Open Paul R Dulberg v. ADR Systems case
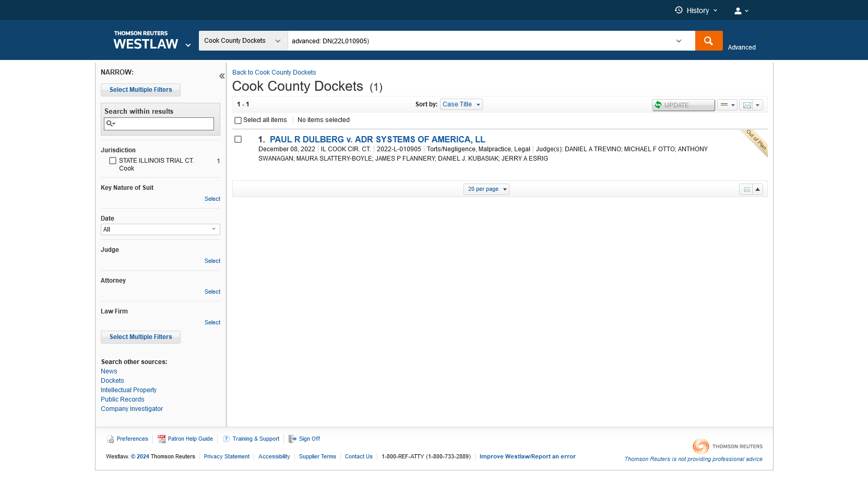Viewport: 868px width, 485px height. pos(377,139)
